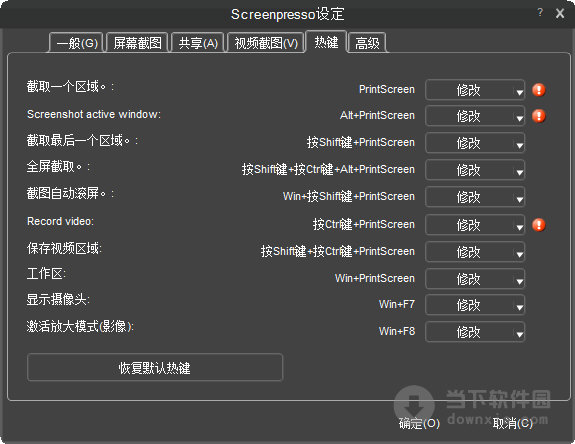The height and width of the screenshot is (444, 575).
Task: Open the 屏幕截图 tab
Action: pos(138,43)
